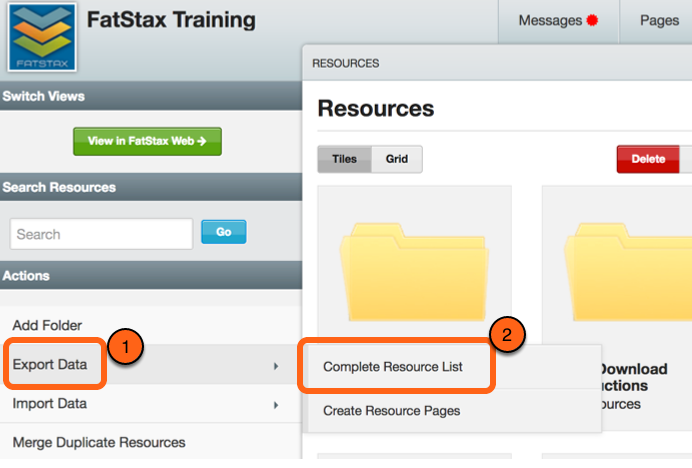Click the RESOURCES breadcrumb label
Screen dimensions: 692x468
coord(346,64)
